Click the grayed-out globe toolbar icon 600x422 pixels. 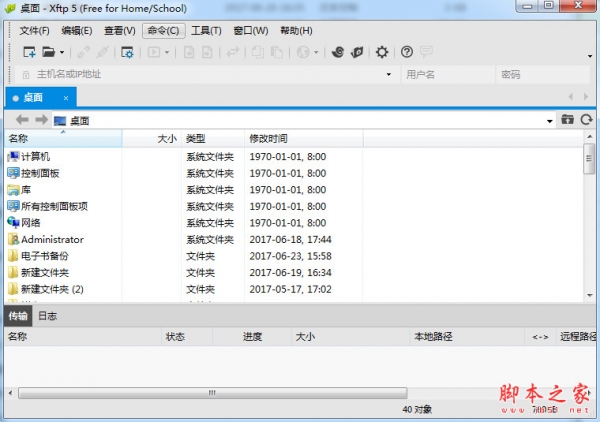303,52
